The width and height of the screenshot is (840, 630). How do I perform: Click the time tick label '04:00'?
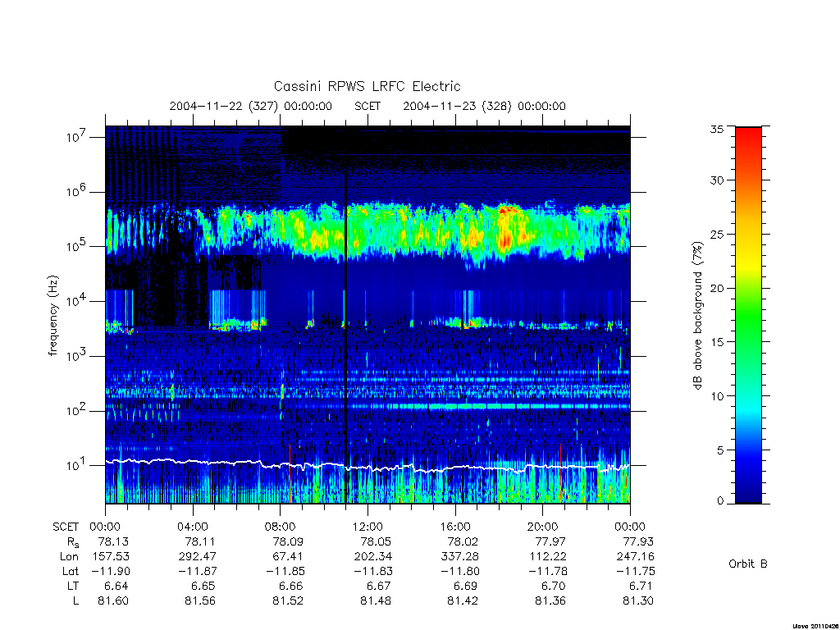pyautogui.click(x=193, y=527)
